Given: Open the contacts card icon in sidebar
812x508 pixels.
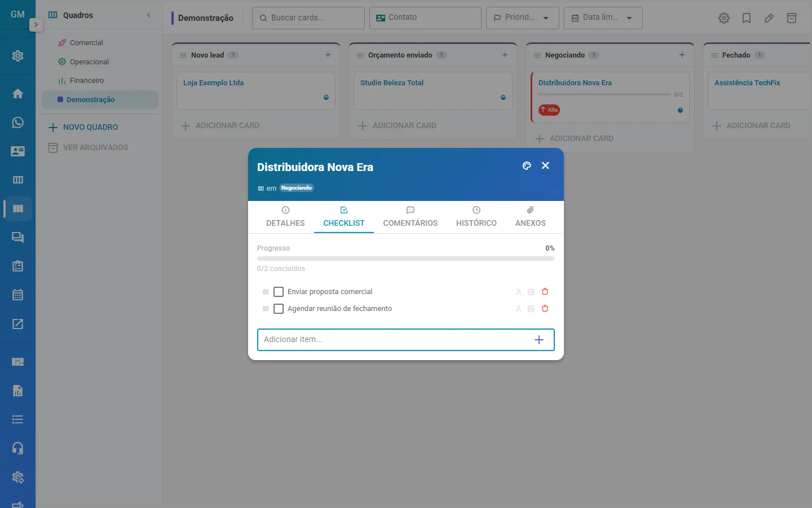Looking at the screenshot, I should [x=17, y=151].
